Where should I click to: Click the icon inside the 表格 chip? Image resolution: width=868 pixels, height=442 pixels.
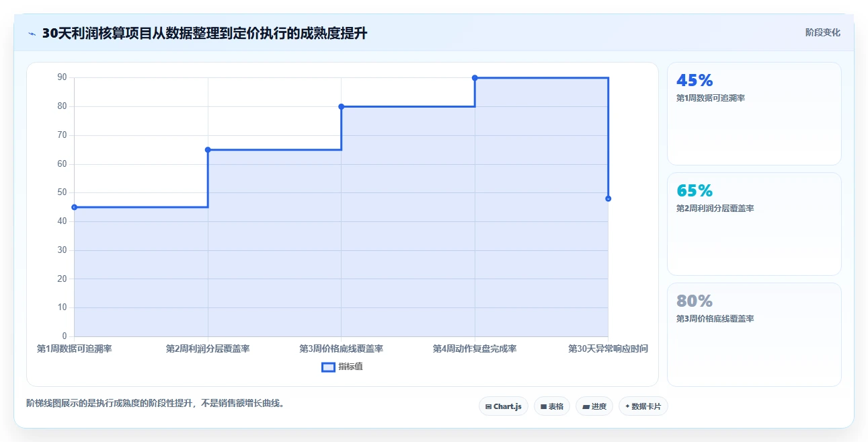[543, 406]
